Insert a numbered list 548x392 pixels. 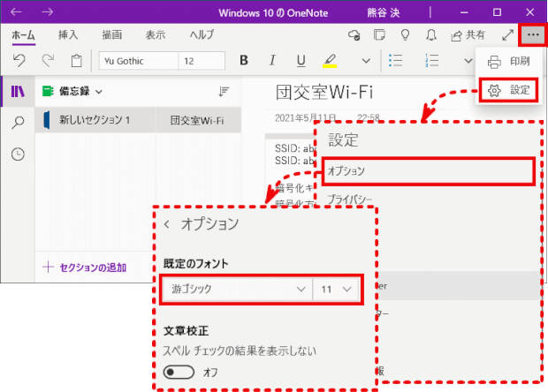[432, 61]
